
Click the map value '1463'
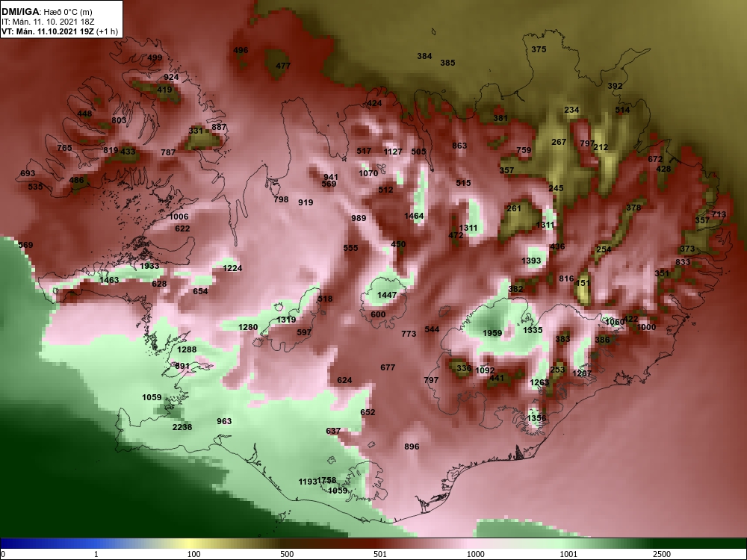point(109,280)
